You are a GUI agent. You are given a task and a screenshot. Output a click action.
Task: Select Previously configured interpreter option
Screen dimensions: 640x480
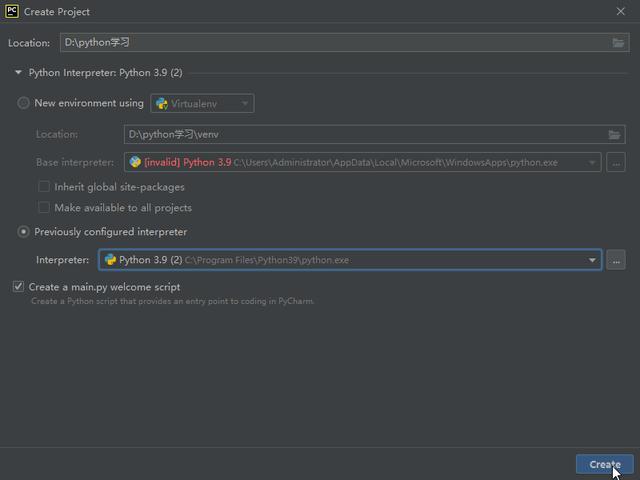(x=24, y=232)
